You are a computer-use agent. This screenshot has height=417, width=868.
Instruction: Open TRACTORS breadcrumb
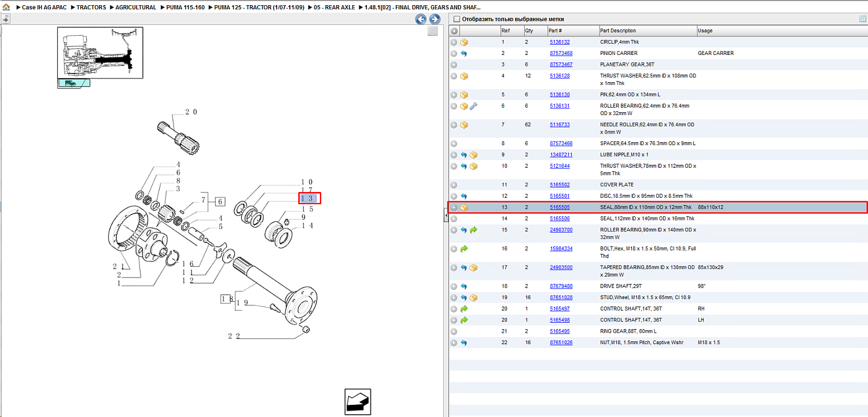tap(91, 8)
